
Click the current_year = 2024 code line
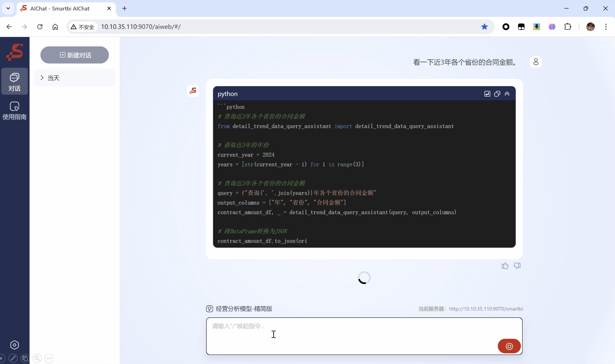tap(246, 155)
